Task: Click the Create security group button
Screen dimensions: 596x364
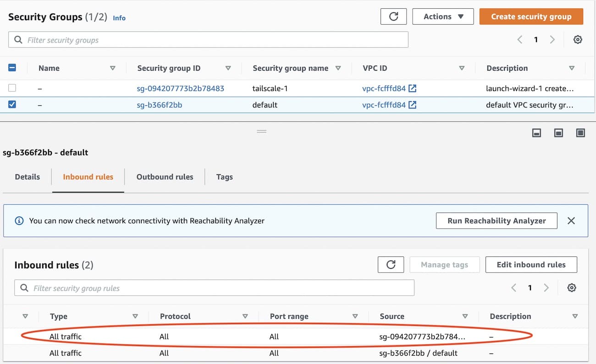Action: point(531,16)
